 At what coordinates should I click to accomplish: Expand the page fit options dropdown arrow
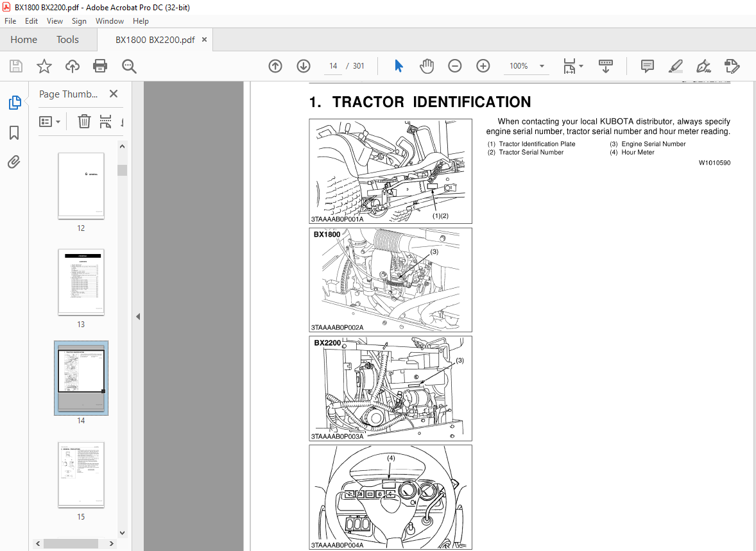click(x=581, y=66)
